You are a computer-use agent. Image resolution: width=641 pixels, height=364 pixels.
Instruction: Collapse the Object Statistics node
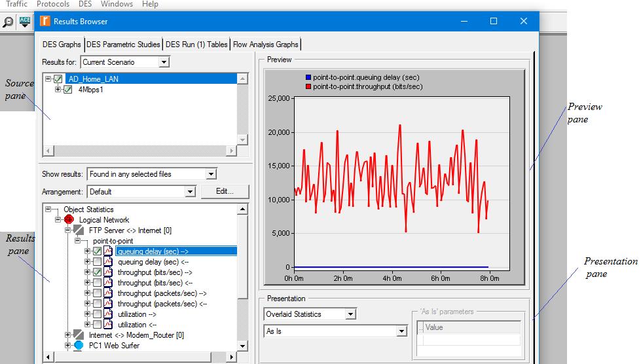pyautogui.click(x=48, y=209)
